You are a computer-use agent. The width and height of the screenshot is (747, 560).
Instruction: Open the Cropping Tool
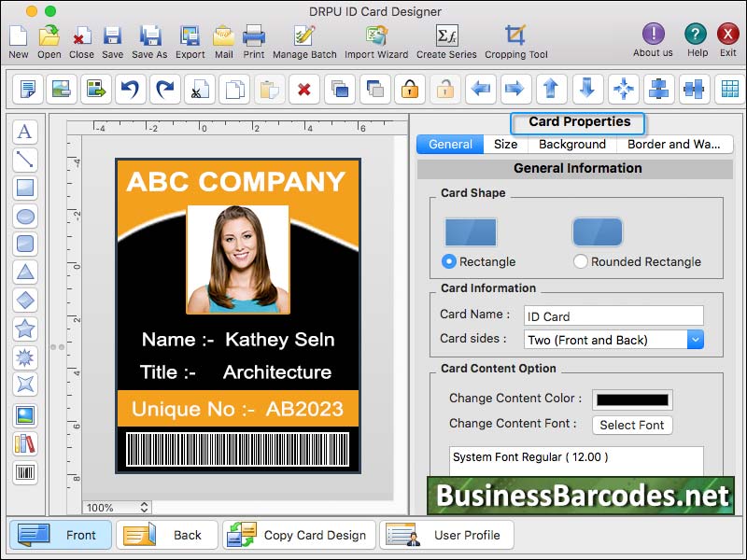(x=514, y=37)
